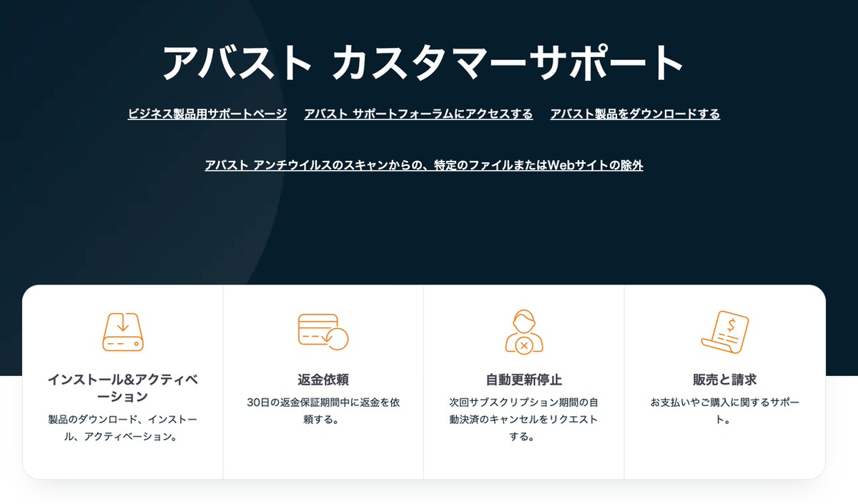The width and height of the screenshot is (858, 504).
Task: Click the 次回サブスクリプション期間 description text
Action: click(x=524, y=420)
